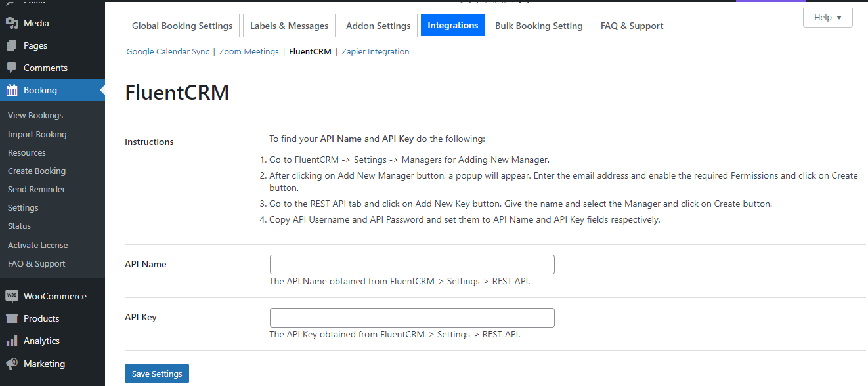Open Zoom Meetings sub-section link

tap(249, 51)
